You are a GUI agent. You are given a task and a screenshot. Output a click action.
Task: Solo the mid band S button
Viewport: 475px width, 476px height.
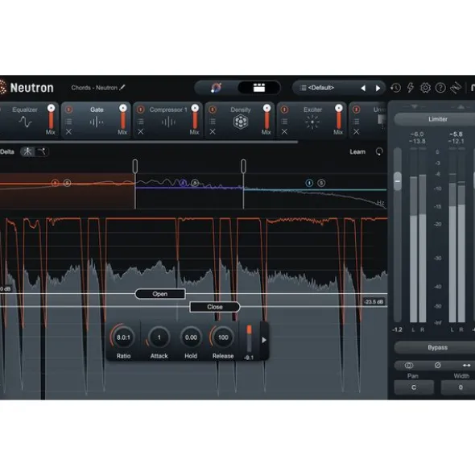tap(195, 183)
